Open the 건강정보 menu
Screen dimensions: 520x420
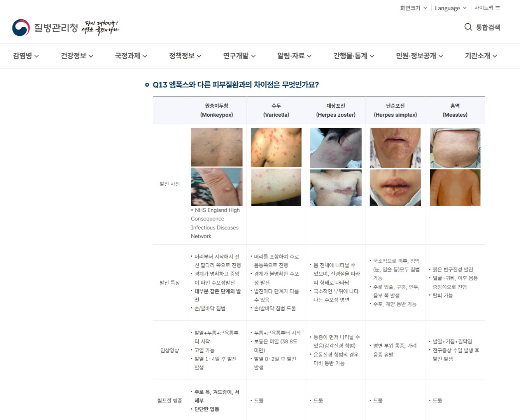[77, 56]
